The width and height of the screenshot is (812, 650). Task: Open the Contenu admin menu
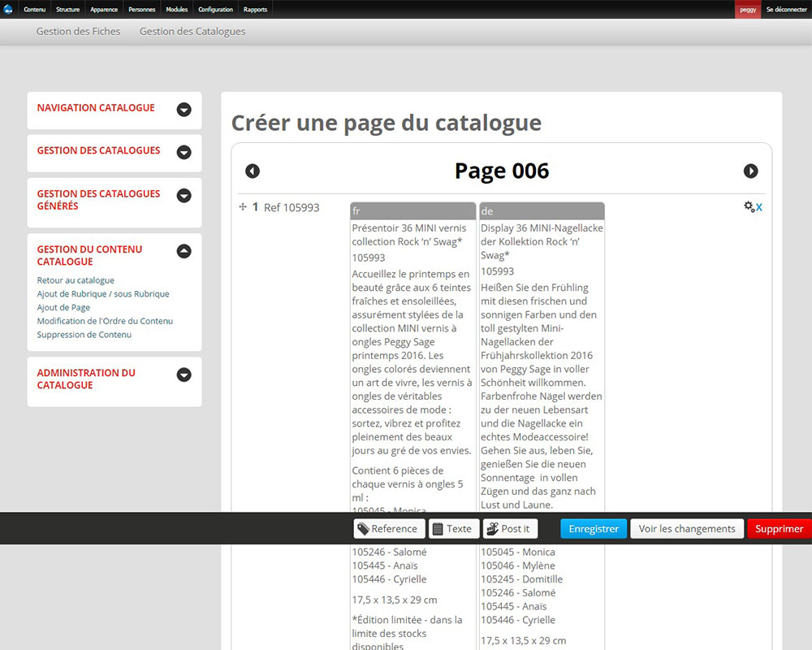click(x=35, y=9)
